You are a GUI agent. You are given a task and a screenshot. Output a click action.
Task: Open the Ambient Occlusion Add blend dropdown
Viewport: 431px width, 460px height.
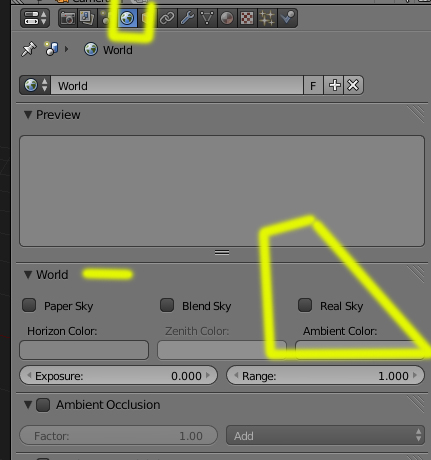(325, 435)
